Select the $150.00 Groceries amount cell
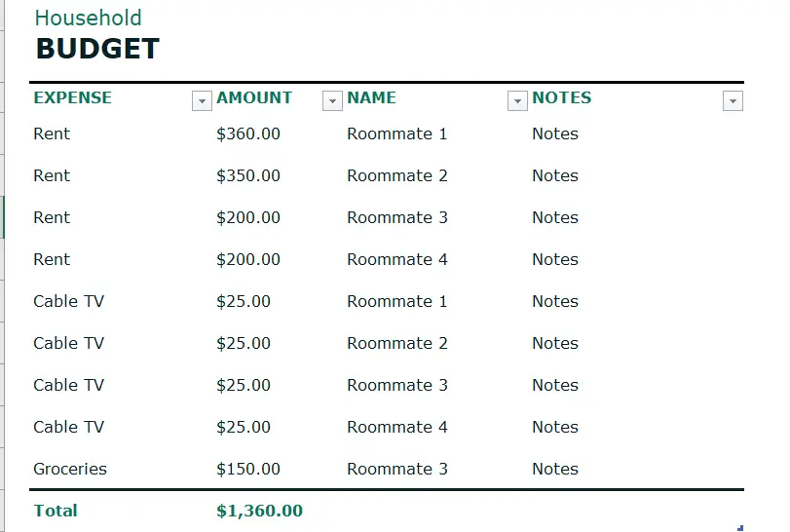 tap(247, 469)
